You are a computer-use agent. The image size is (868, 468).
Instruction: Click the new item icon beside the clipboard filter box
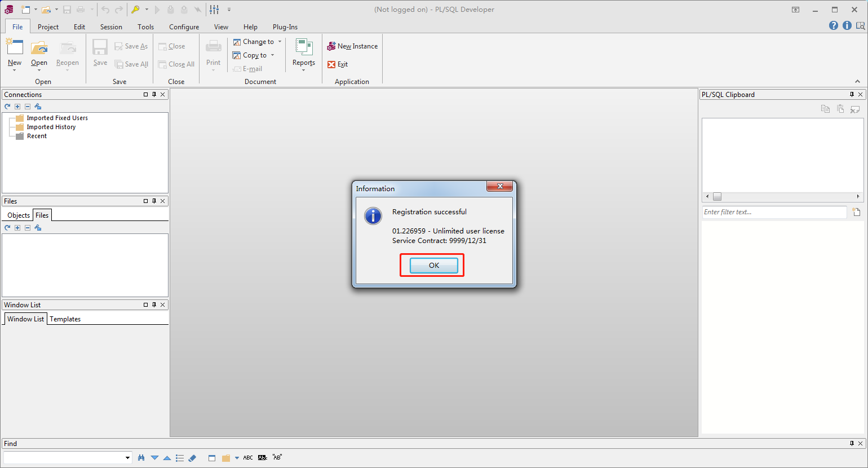coord(856,212)
